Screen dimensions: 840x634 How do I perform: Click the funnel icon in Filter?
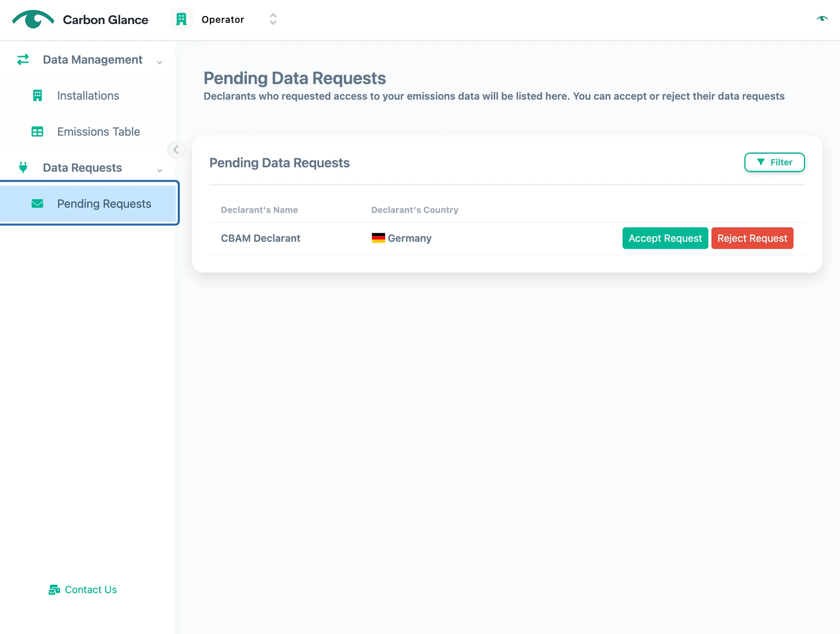coord(761,162)
